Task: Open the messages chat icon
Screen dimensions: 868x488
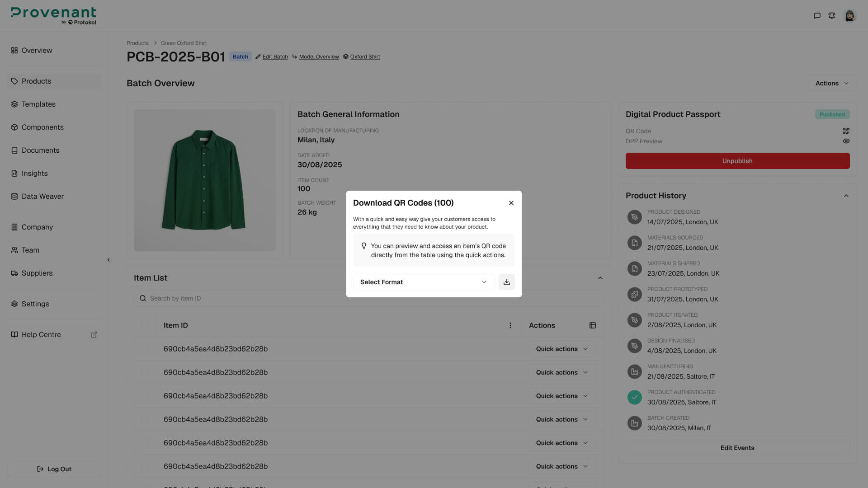Action: click(x=817, y=16)
